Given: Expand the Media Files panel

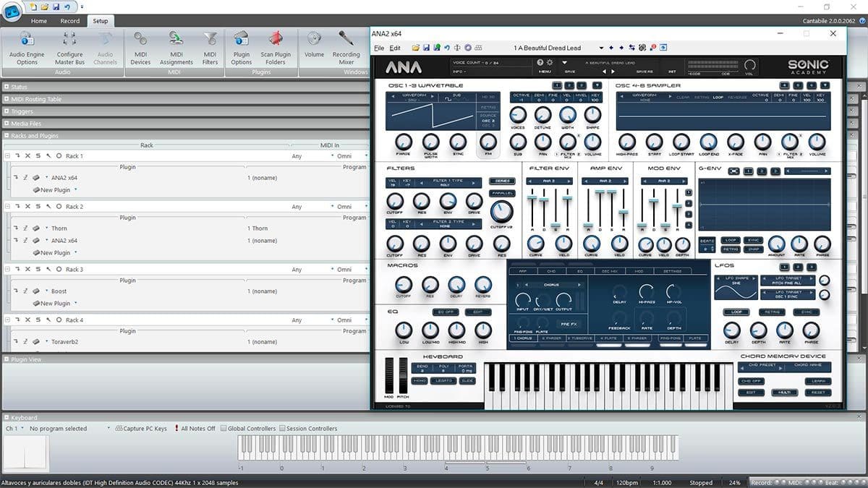Looking at the screenshot, I should pyautogui.click(x=7, y=124).
